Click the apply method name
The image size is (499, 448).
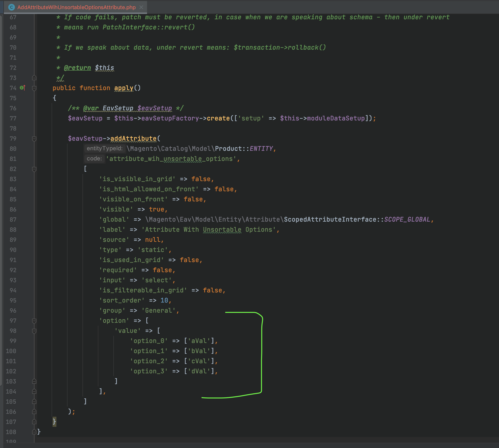click(124, 88)
